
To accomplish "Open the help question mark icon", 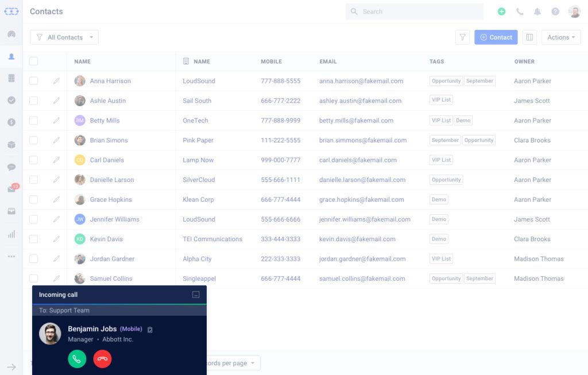I will (x=555, y=11).
